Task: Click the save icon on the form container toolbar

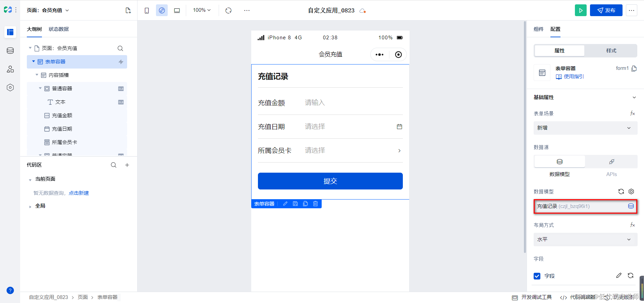Action: click(x=295, y=204)
